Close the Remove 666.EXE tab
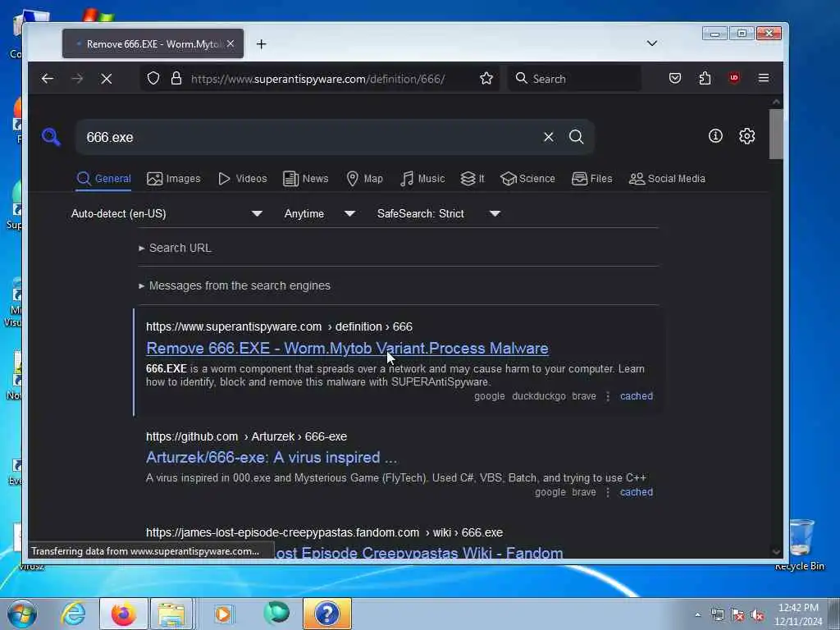This screenshot has width=840, height=630. pyautogui.click(x=231, y=43)
